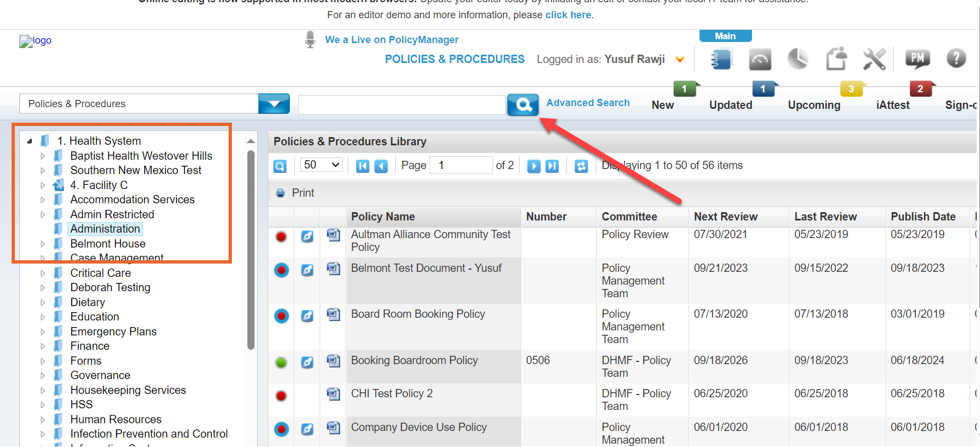Go to the next page of policies
The height and width of the screenshot is (447, 980).
pos(533,166)
